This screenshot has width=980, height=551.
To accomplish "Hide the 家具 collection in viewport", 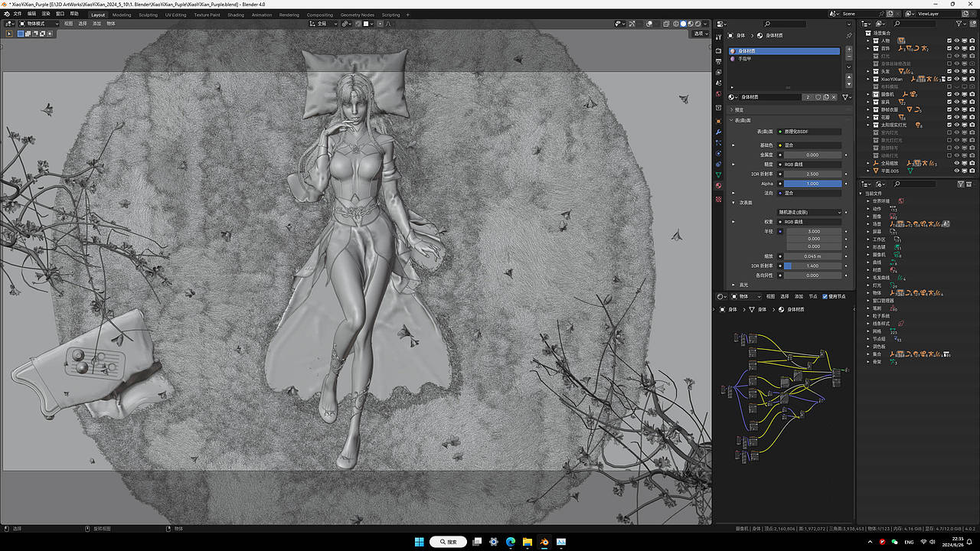I will pyautogui.click(x=957, y=102).
